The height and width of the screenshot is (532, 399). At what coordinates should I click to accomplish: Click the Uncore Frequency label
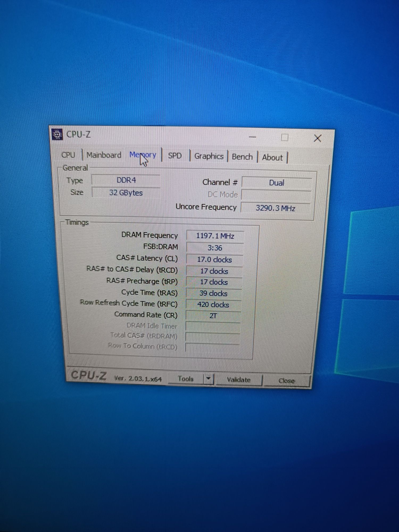pyautogui.click(x=206, y=207)
